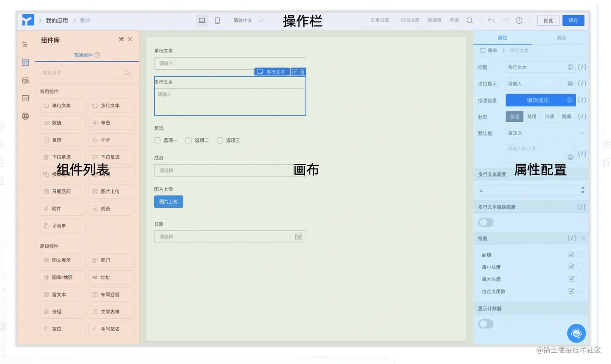Check the 选项二 checkbox on the canvas
Viewport: 611px width, 364px height.
pyautogui.click(x=188, y=140)
